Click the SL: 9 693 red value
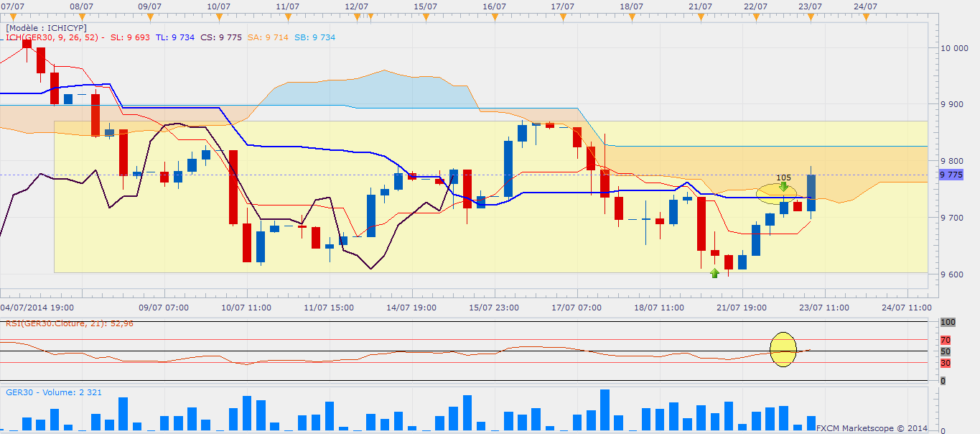 (130, 37)
